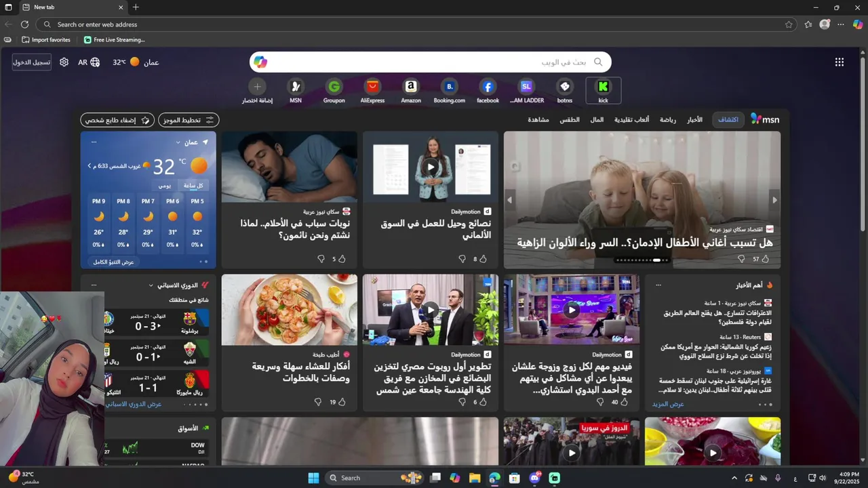
Task: Open Discord from taskbar
Action: pyautogui.click(x=535, y=478)
